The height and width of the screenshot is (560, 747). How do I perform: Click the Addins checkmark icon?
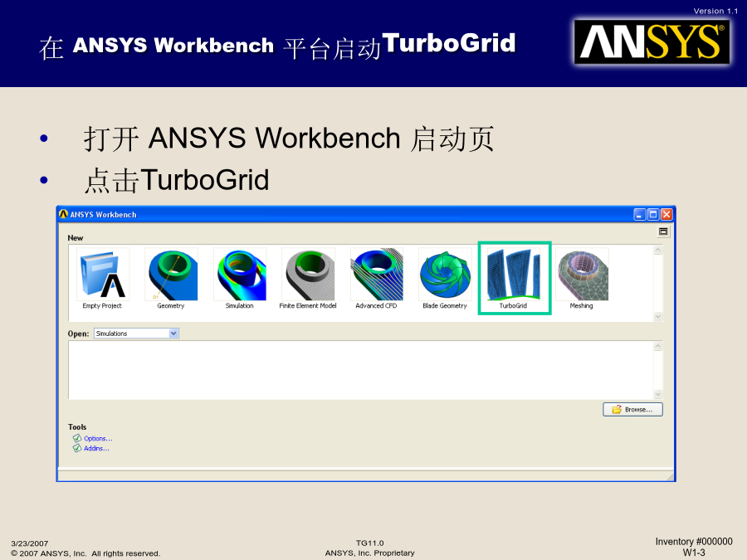pyautogui.click(x=76, y=448)
